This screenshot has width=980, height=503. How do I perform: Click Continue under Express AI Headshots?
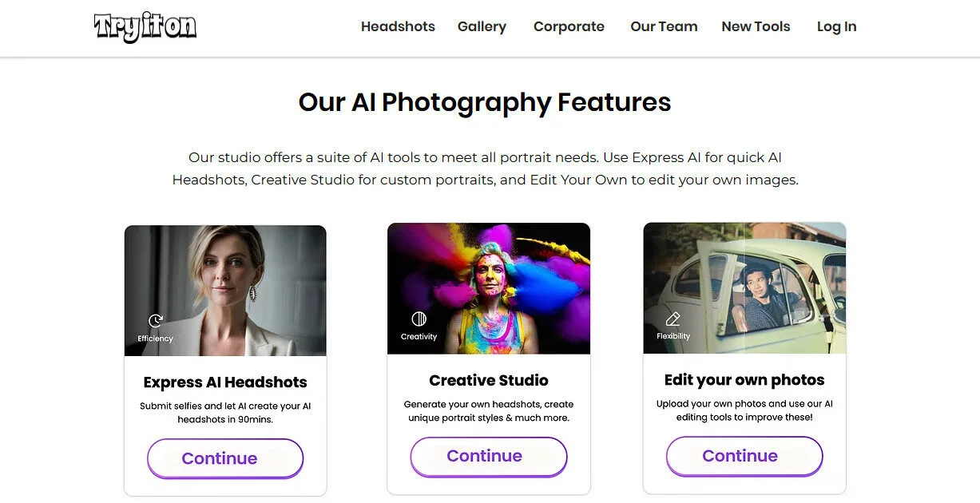click(224, 458)
